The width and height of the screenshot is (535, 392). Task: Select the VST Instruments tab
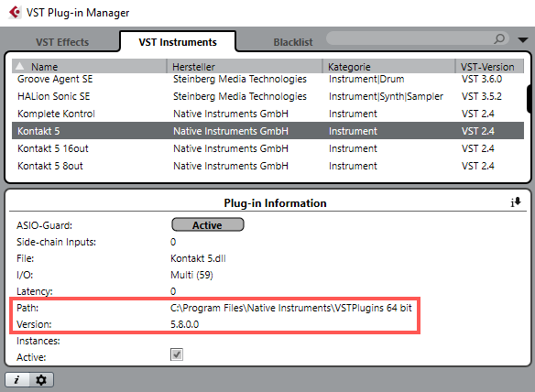point(178,42)
